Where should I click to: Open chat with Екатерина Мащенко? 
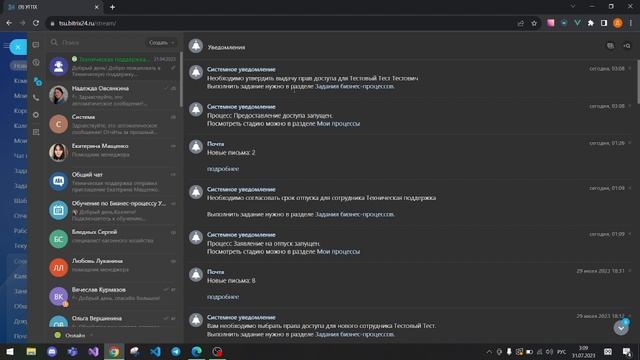(113, 152)
